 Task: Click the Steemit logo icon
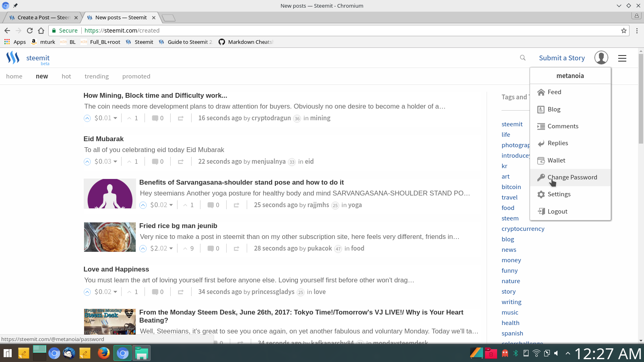point(13,58)
